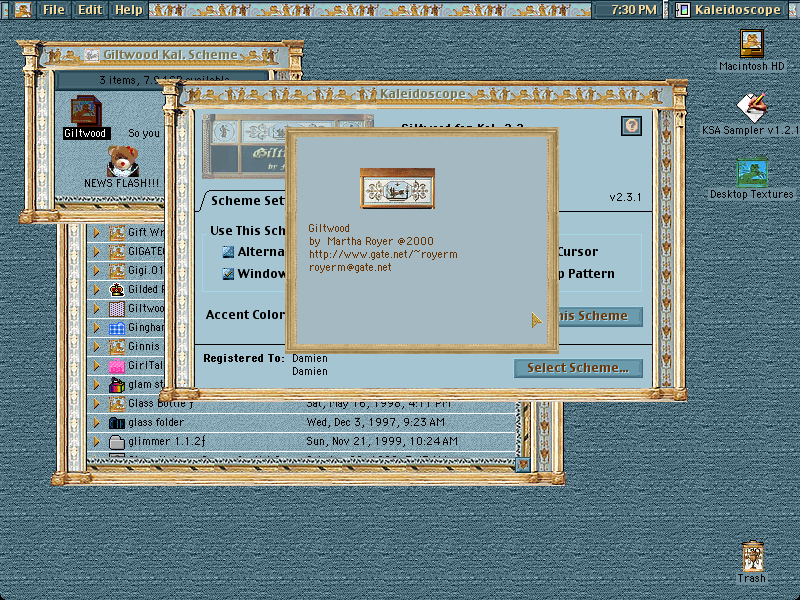800x600 pixels.
Task: Select the GIGATE… row icon
Action: 117,252
